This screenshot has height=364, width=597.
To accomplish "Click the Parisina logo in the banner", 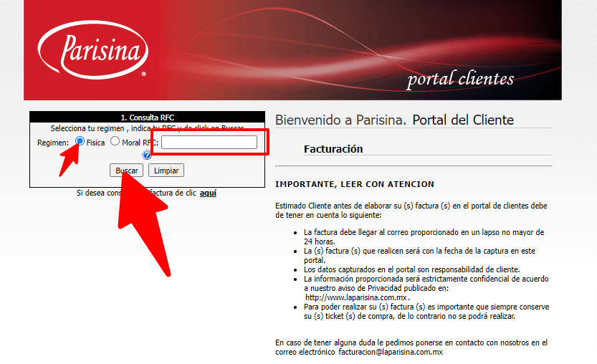I will [x=93, y=51].
